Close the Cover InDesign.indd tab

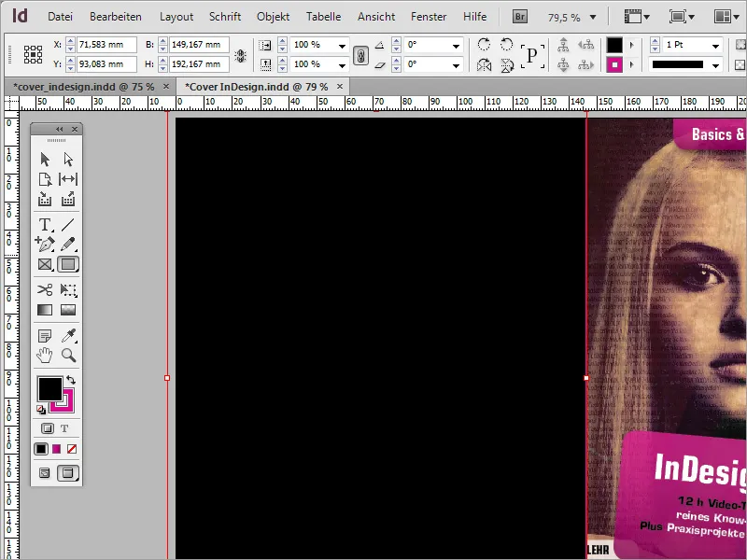click(340, 86)
